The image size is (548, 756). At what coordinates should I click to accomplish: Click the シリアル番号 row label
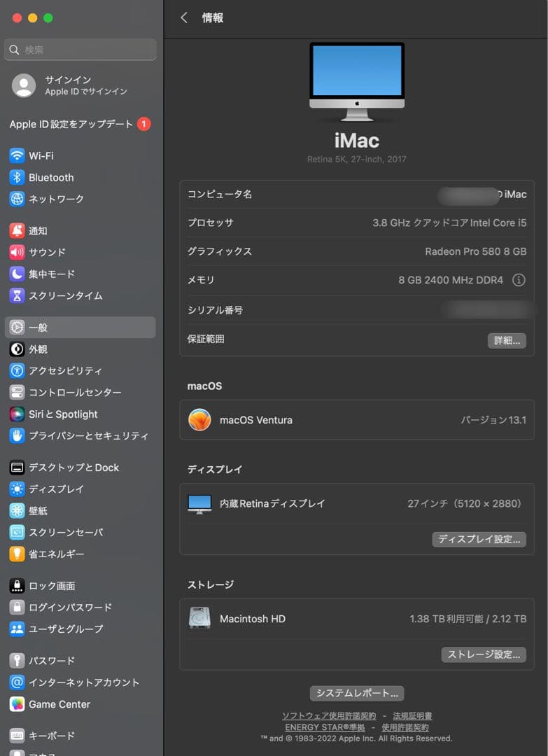pos(215,310)
